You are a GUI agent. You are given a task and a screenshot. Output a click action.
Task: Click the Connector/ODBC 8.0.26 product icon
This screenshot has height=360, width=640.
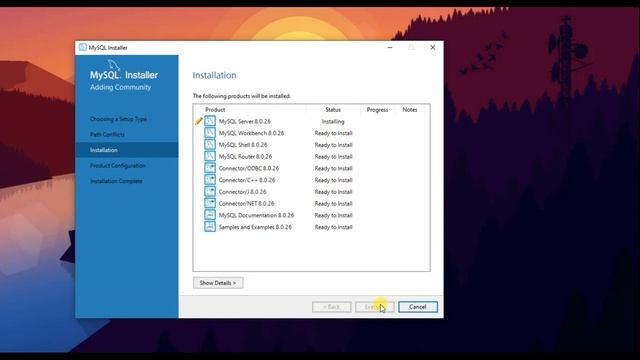(x=210, y=168)
